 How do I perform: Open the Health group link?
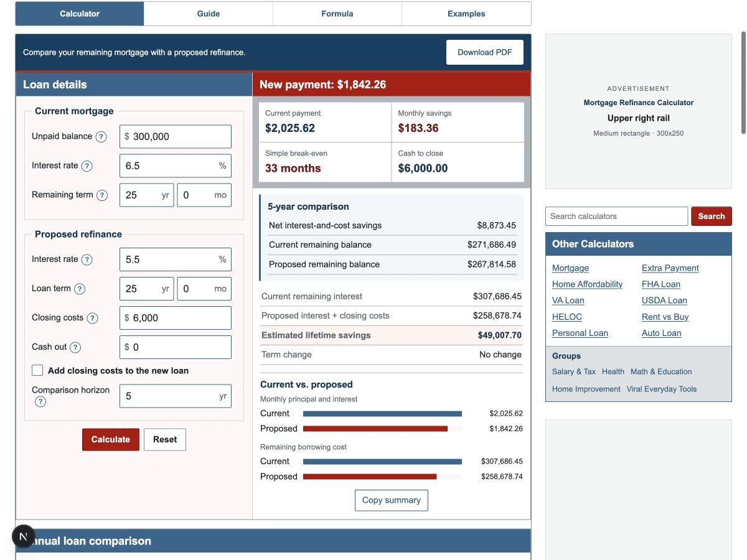pos(613,371)
